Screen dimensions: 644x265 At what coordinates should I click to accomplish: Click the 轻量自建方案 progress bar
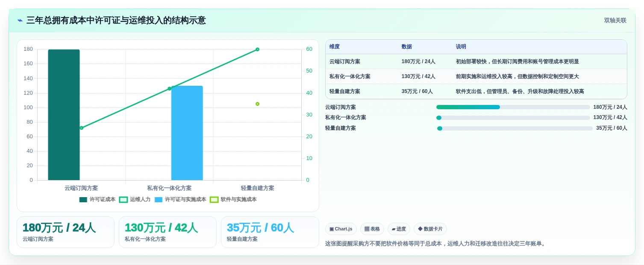[x=515, y=128]
